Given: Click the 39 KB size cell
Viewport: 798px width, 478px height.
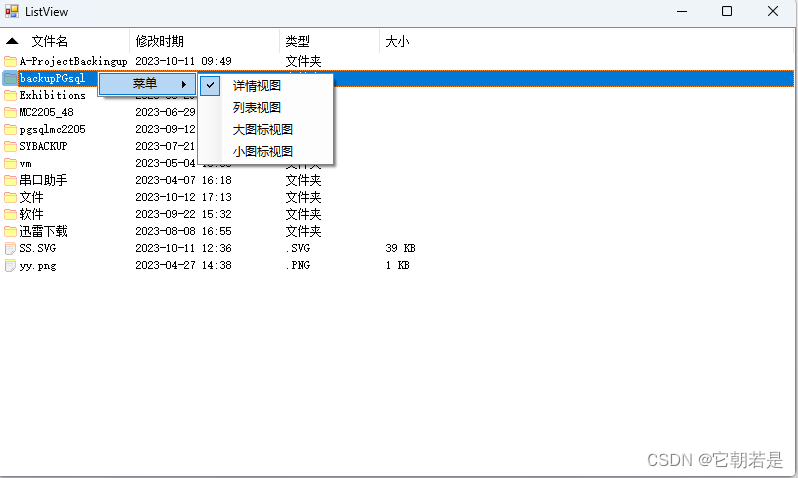Looking at the screenshot, I should tap(401, 248).
